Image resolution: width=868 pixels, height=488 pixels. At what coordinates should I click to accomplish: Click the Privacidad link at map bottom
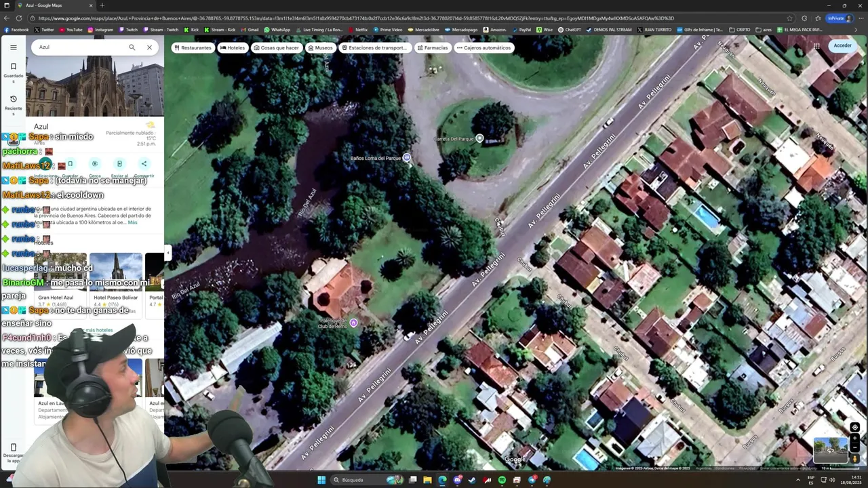click(x=747, y=468)
